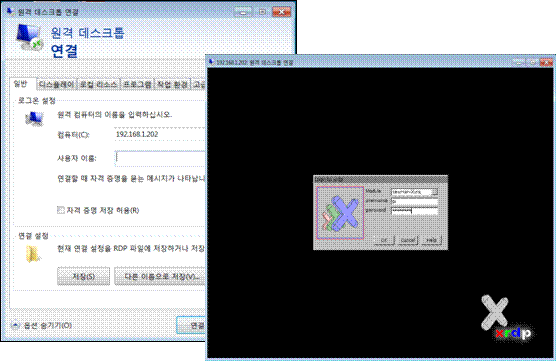This screenshot has width=556, height=361.
Task: Click the 컴퓨터(C) field showing 192.168.1.202
Action: click(160, 134)
